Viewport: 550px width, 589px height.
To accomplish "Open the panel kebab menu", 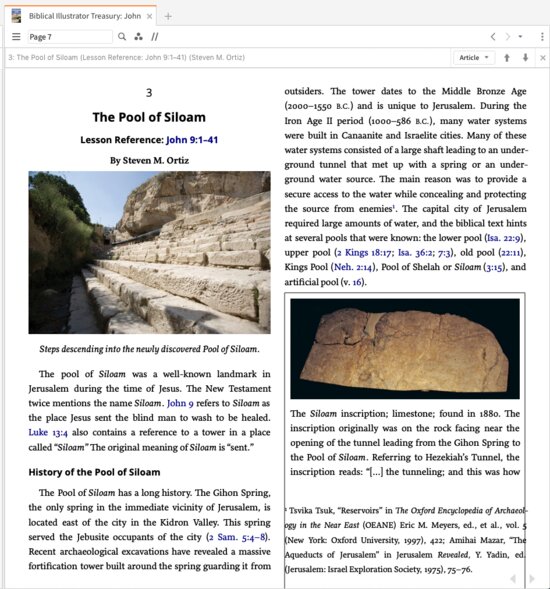I will coord(542,36).
